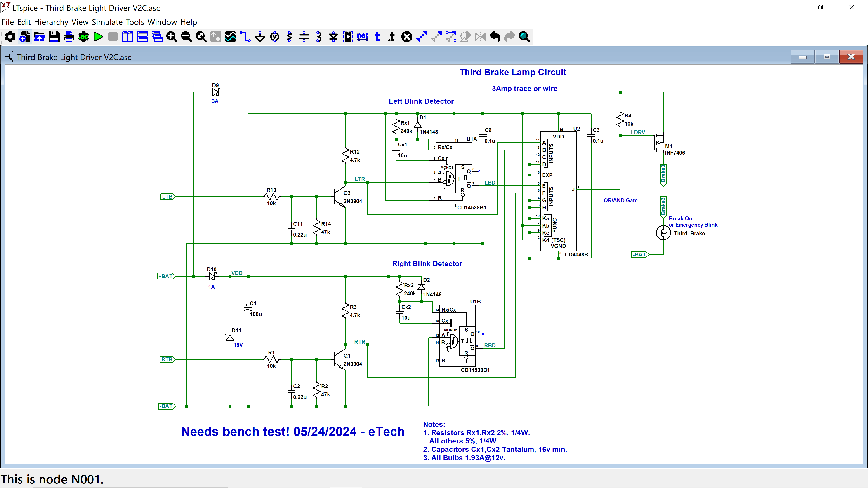The height and width of the screenshot is (488, 868).
Task: Zoom to fit schematic
Action: coord(201,36)
